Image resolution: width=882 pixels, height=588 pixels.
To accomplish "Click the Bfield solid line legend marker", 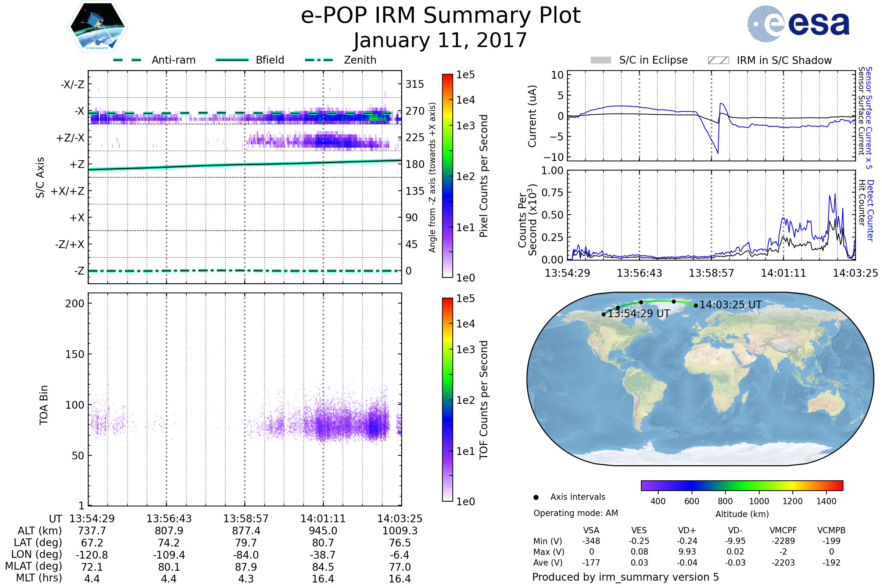I will (232, 60).
